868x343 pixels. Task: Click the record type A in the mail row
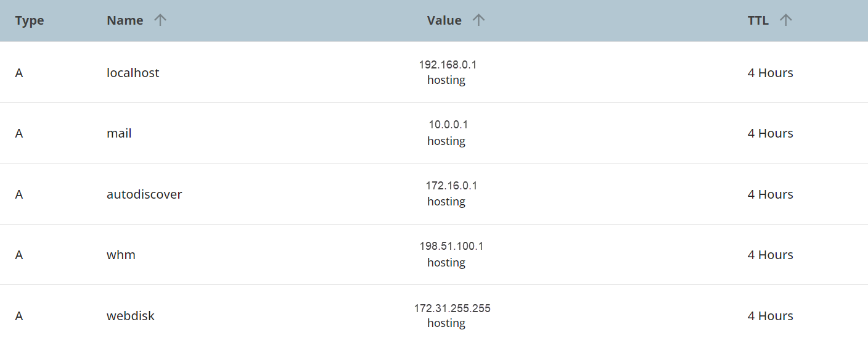[19, 133]
